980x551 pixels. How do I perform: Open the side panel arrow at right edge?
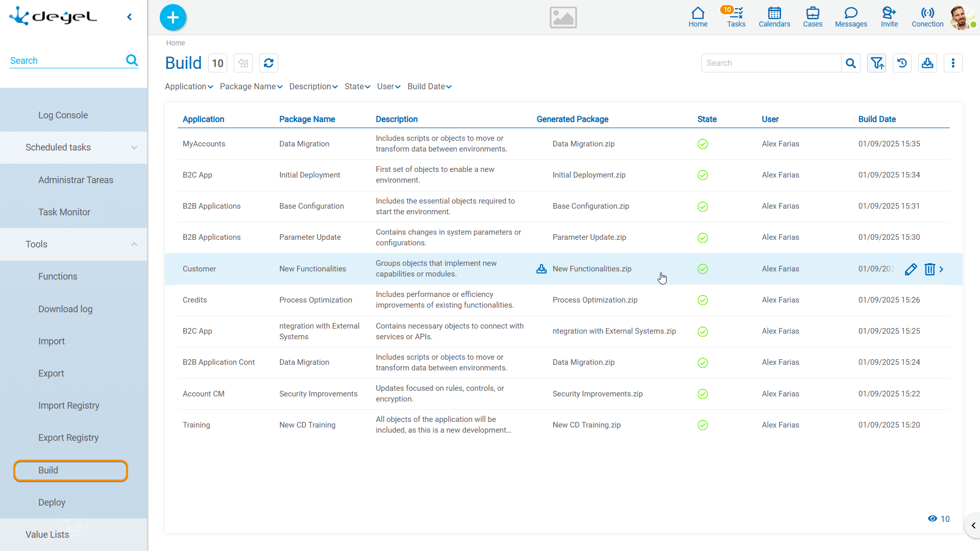coord(973,525)
